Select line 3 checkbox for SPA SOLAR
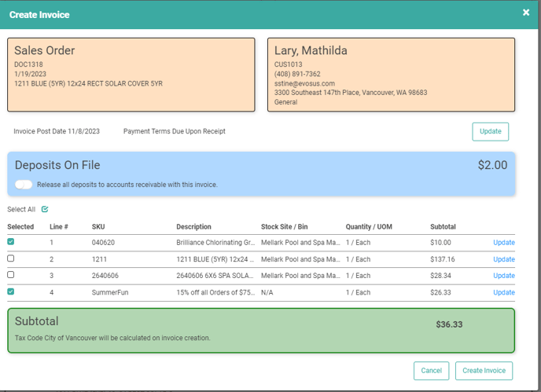Viewport: 541px width, 392px height. point(11,275)
